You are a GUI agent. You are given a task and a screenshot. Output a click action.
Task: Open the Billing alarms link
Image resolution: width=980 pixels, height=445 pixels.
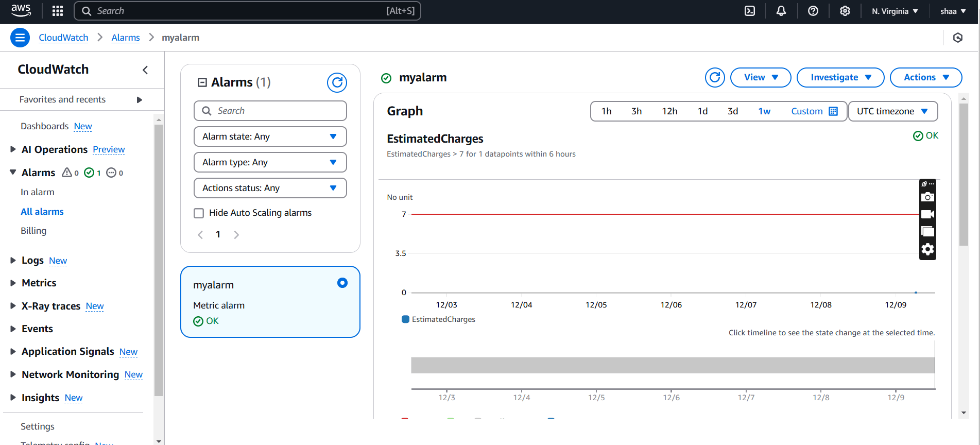click(33, 231)
